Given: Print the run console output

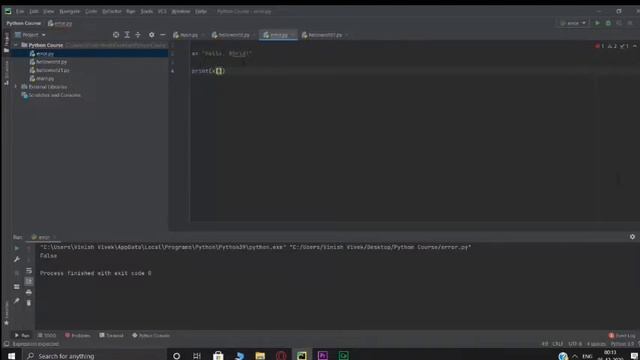Looking at the screenshot, I should [x=29, y=292].
